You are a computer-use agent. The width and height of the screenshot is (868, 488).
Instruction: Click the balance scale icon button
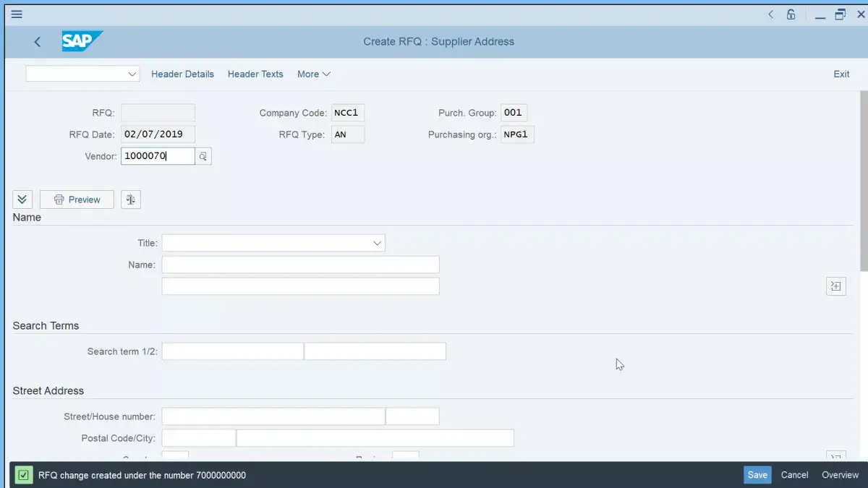click(x=131, y=200)
